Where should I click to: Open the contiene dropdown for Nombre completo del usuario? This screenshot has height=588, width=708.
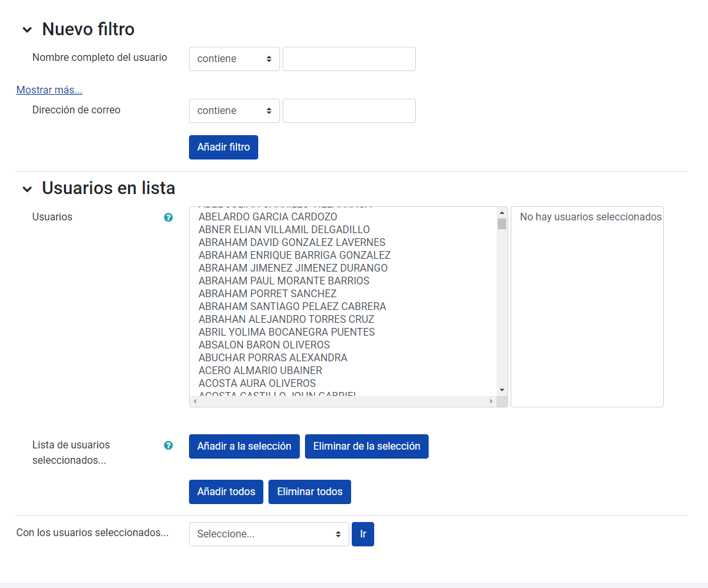click(234, 58)
